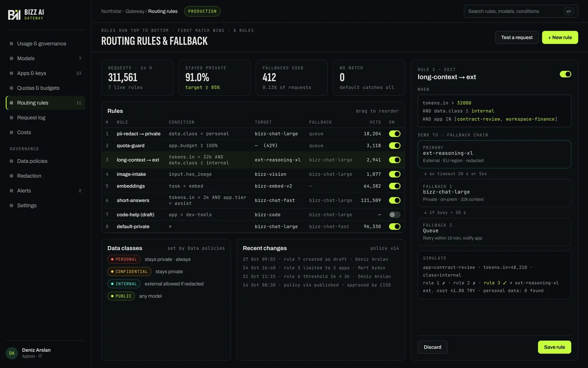The width and height of the screenshot is (588, 368).
Task: Click Test a request button
Action: 517,37
